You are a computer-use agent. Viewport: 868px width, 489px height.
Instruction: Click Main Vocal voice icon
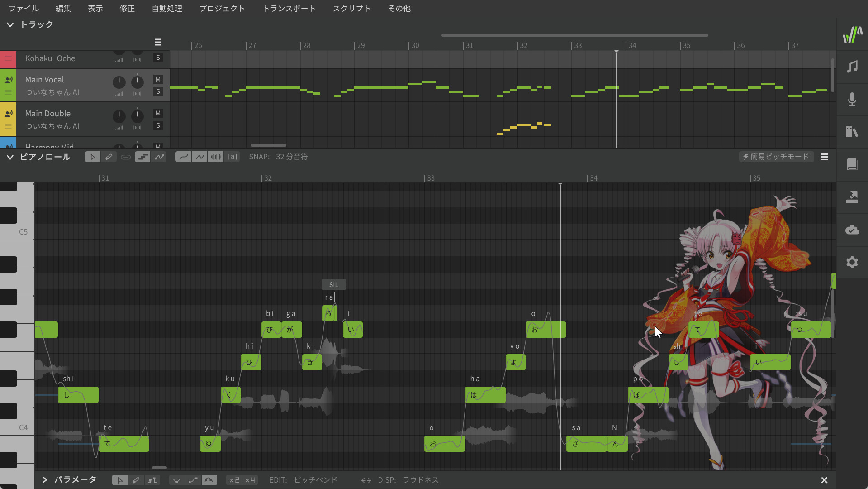8,80
